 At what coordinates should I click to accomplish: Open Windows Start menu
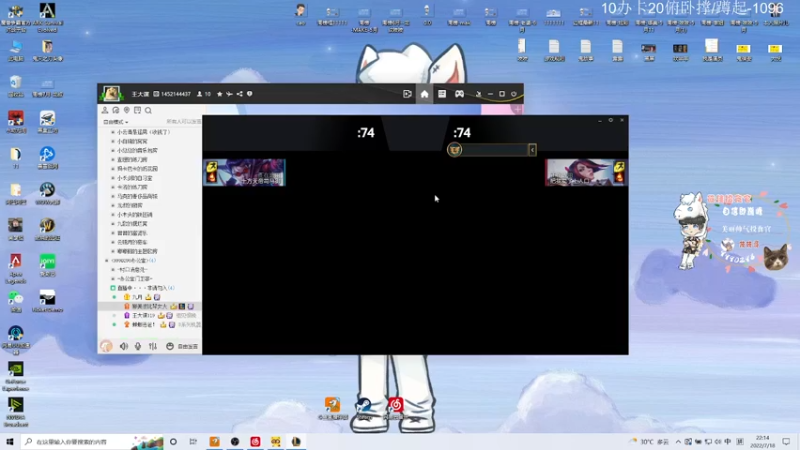(10, 441)
